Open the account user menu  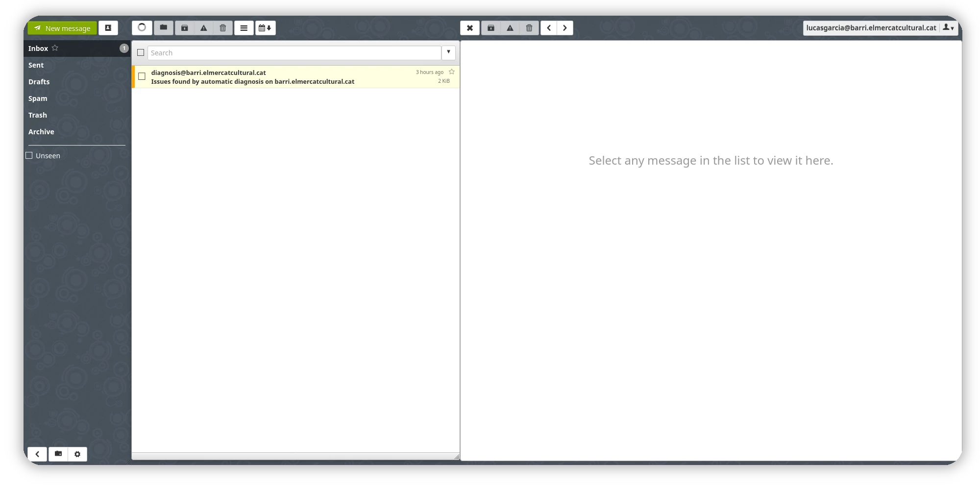948,28
